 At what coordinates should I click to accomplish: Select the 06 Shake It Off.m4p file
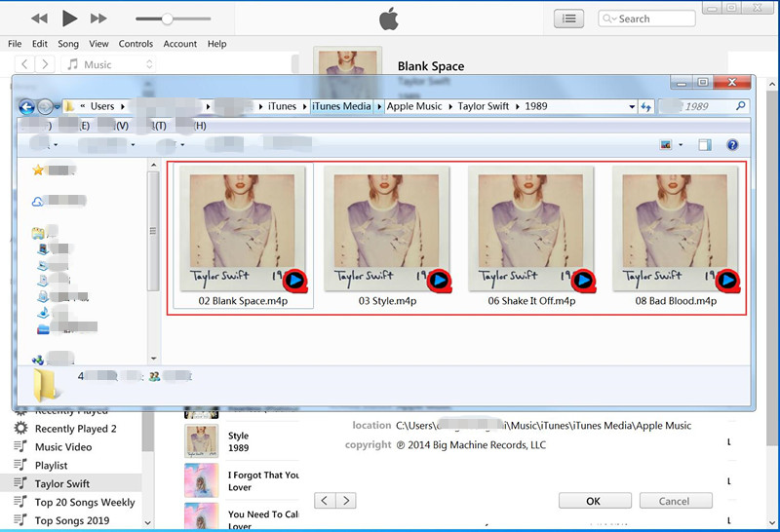pyautogui.click(x=531, y=236)
